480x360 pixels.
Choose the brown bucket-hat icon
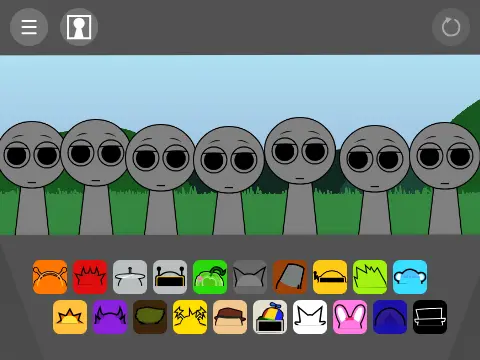tap(290, 277)
